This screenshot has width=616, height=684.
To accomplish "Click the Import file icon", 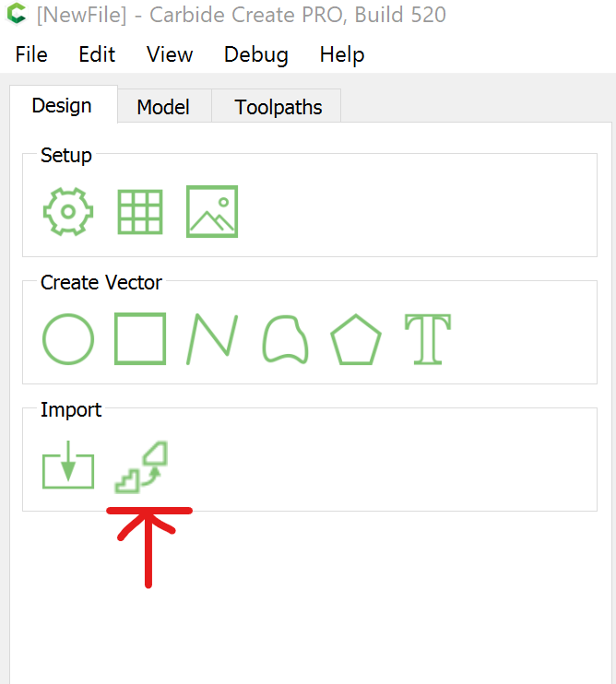I will click(x=68, y=467).
